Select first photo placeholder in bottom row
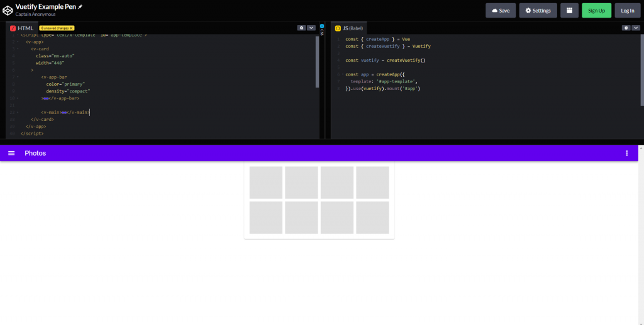 coord(266,218)
